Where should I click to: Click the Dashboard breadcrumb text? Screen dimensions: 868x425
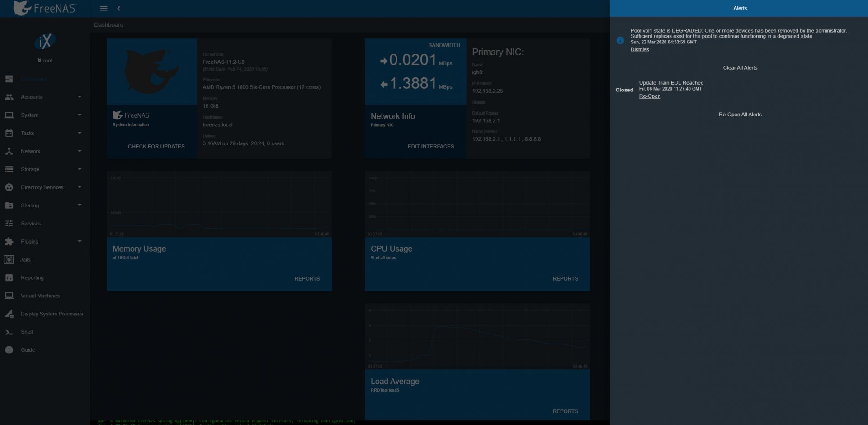click(x=108, y=25)
